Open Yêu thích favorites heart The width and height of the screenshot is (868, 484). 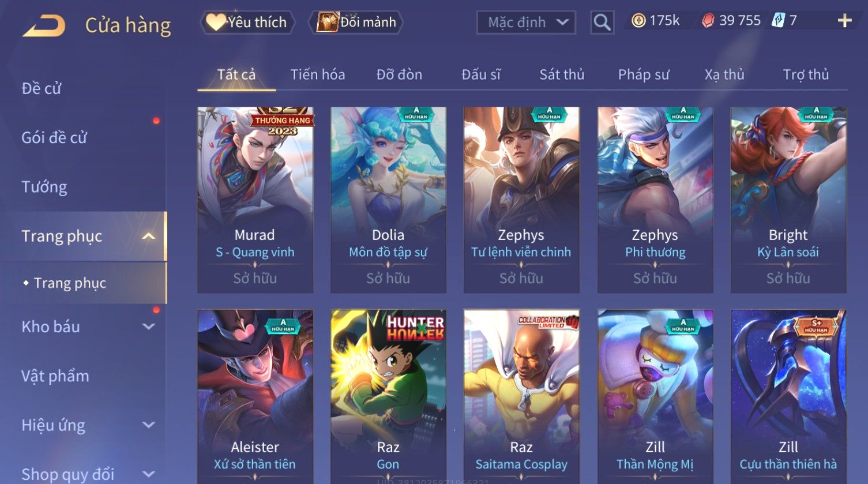point(216,22)
